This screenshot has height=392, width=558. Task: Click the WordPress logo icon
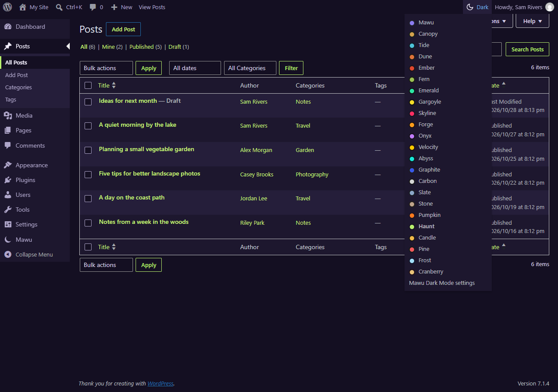point(7,7)
